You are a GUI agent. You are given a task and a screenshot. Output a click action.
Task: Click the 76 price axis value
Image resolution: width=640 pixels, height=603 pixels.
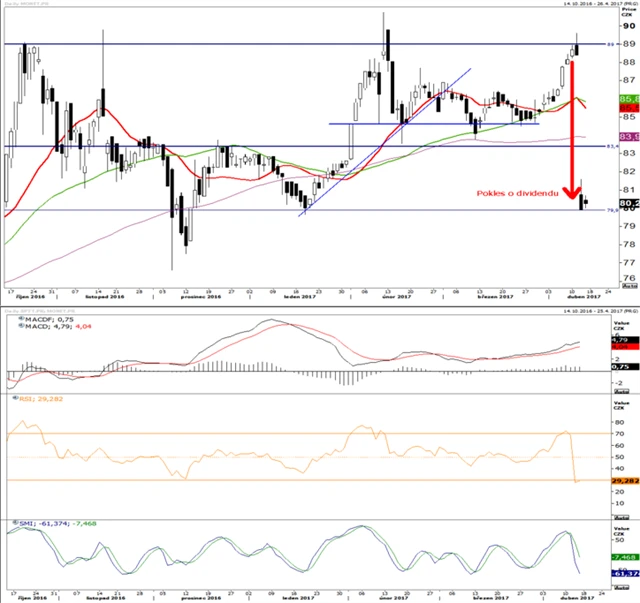pyautogui.click(x=628, y=278)
